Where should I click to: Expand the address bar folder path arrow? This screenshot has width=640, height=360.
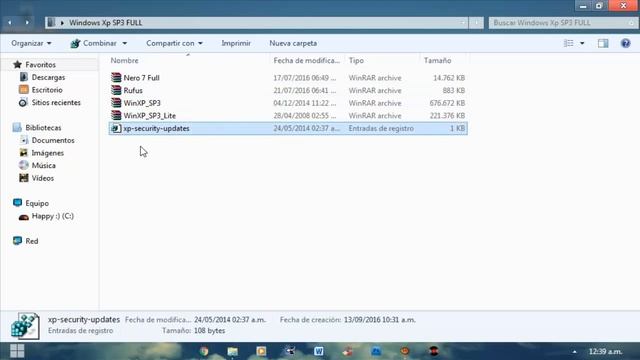[x=62, y=23]
